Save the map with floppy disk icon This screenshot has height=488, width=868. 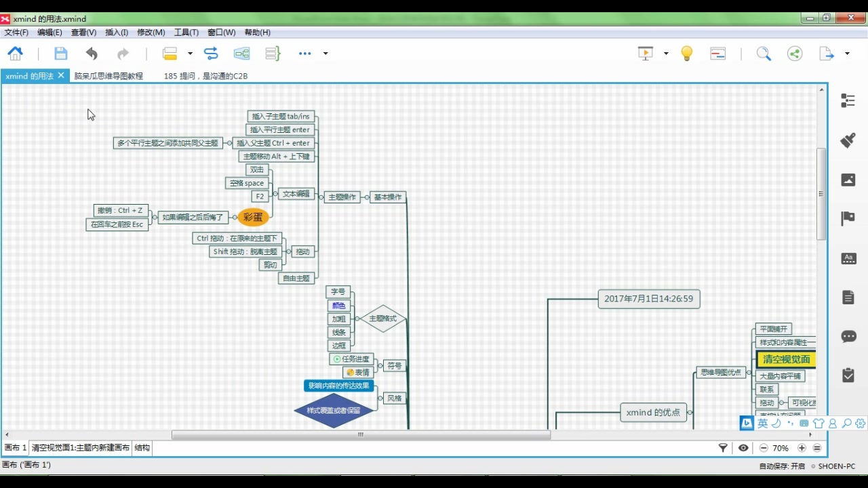click(60, 54)
